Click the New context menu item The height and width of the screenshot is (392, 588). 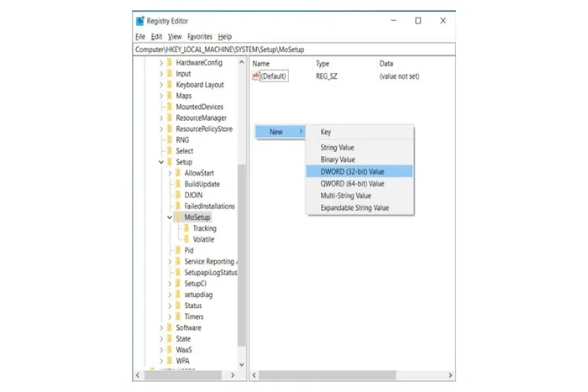(x=280, y=132)
